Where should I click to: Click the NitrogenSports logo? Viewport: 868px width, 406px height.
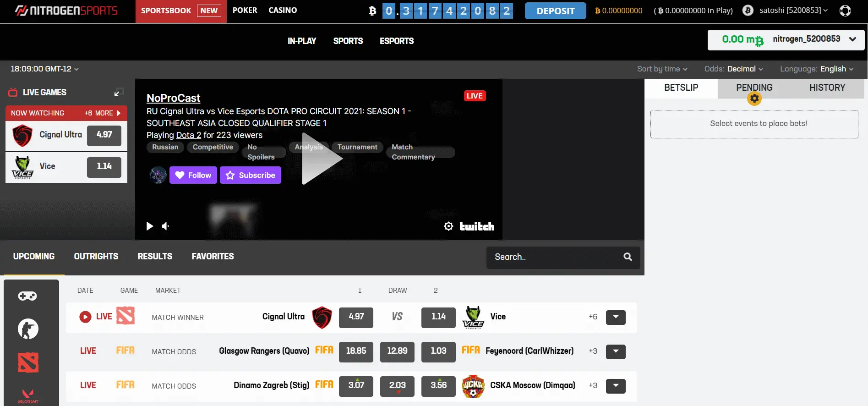point(66,11)
